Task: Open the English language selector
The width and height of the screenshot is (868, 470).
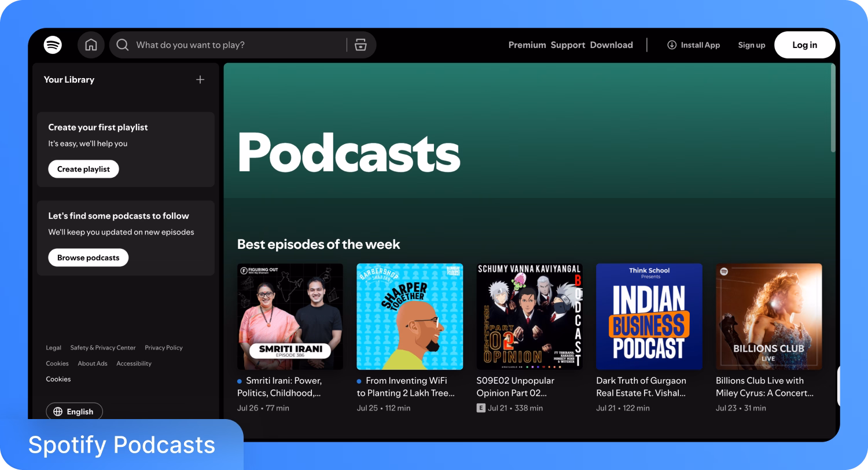Action: [74, 412]
